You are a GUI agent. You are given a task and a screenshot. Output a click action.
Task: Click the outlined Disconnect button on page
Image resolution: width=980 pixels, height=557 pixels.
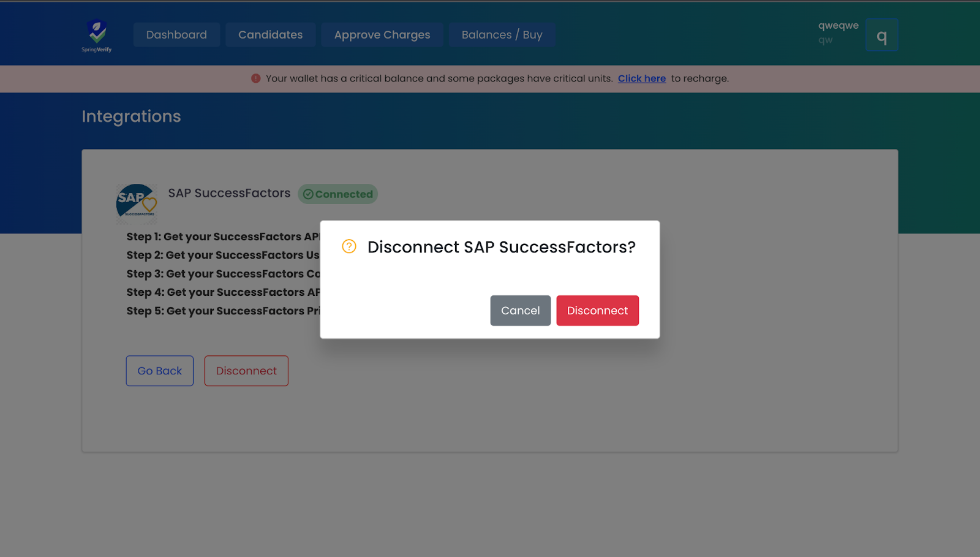click(x=246, y=371)
